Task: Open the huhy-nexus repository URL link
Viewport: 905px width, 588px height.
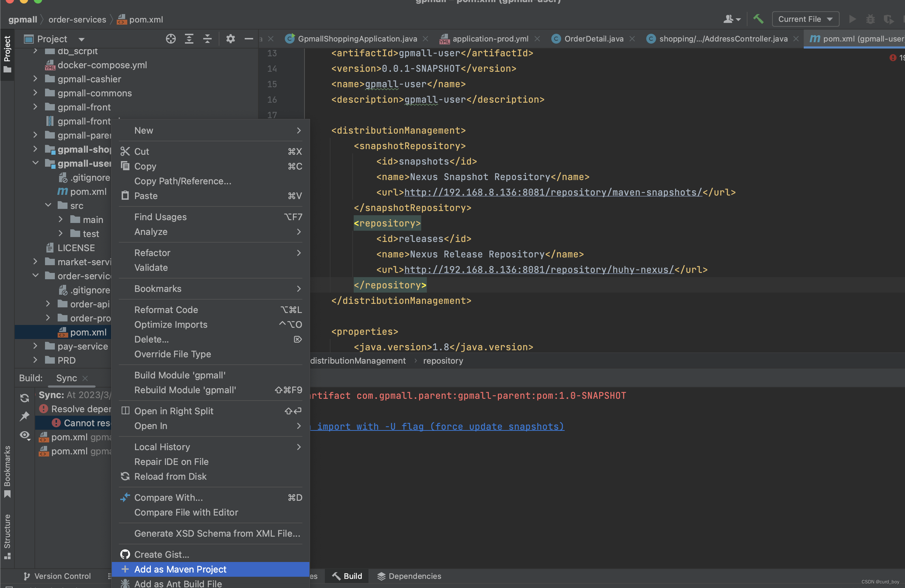Action: click(539, 270)
